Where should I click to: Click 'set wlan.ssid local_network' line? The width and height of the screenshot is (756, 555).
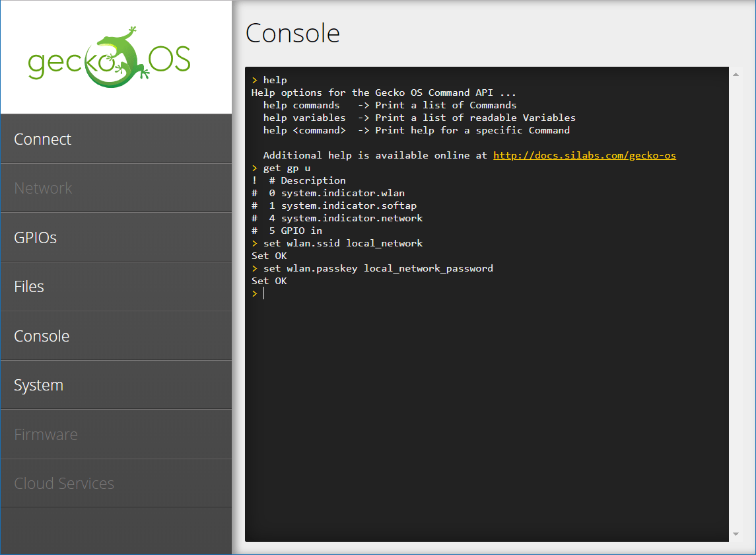(x=337, y=243)
